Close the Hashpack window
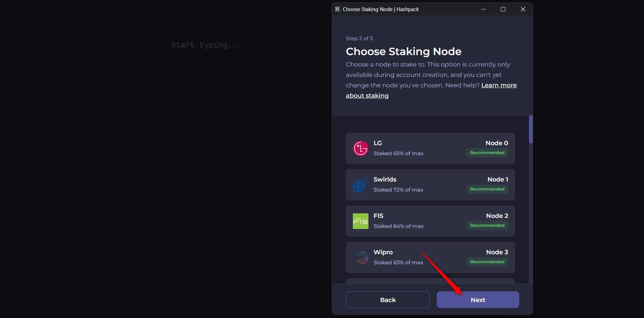Screen dimensions: 644x318 point(523,9)
